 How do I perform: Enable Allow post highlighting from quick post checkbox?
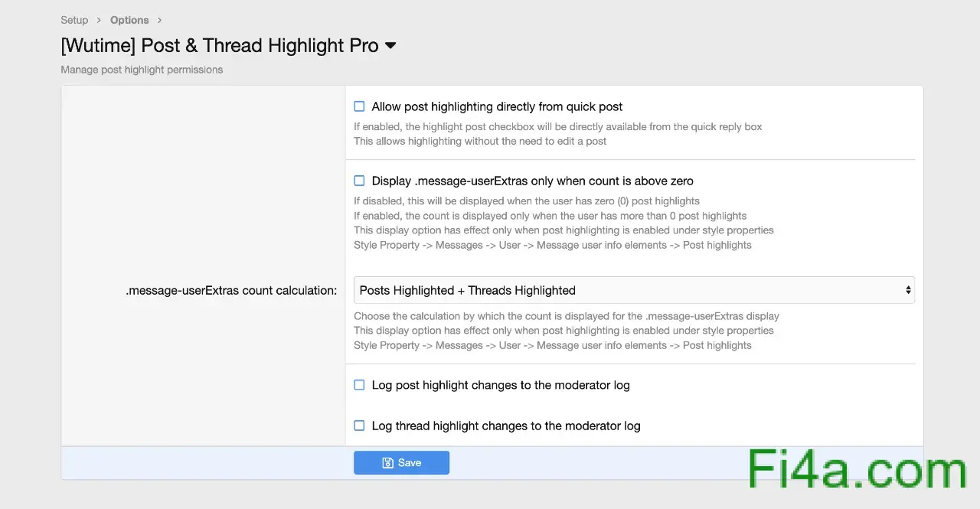359,106
